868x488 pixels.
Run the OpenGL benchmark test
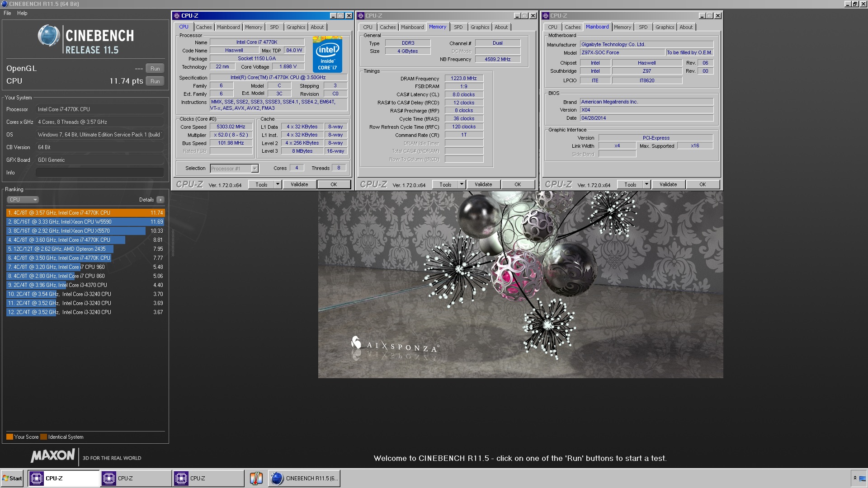pyautogui.click(x=155, y=69)
